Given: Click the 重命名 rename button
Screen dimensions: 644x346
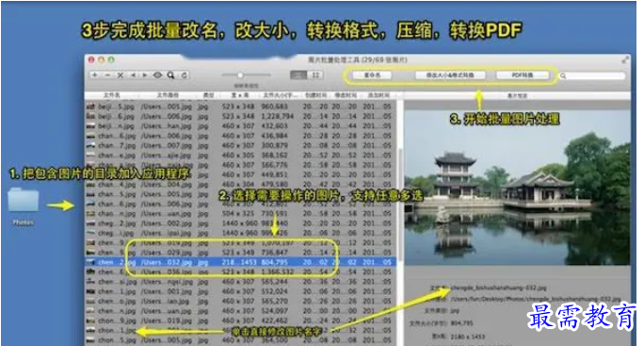Looking at the screenshot, I should [372, 75].
